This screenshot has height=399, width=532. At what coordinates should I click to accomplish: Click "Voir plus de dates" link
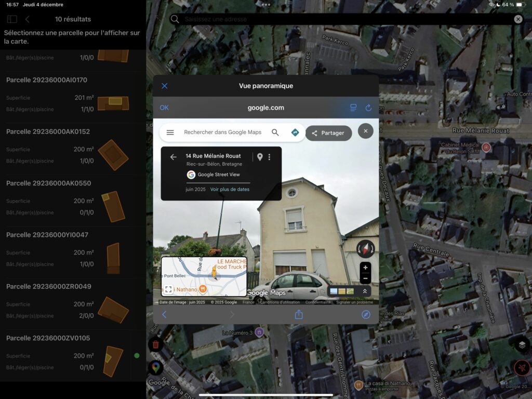[x=230, y=189]
